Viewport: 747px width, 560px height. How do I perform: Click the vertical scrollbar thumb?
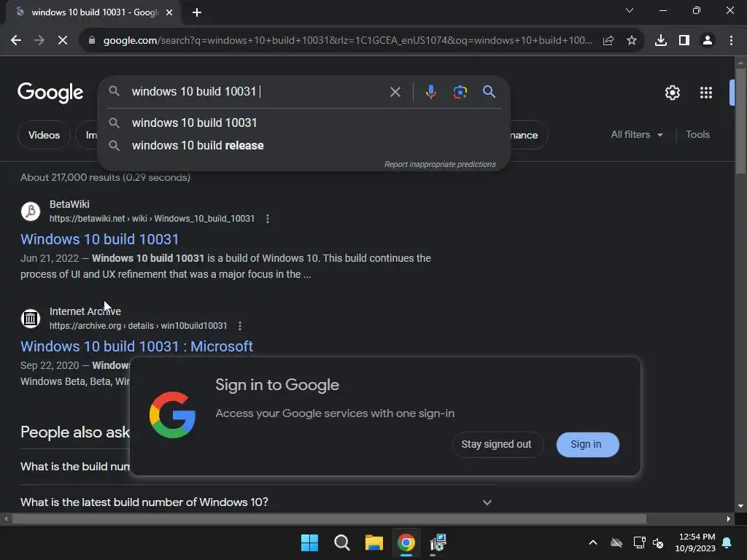click(740, 122)
